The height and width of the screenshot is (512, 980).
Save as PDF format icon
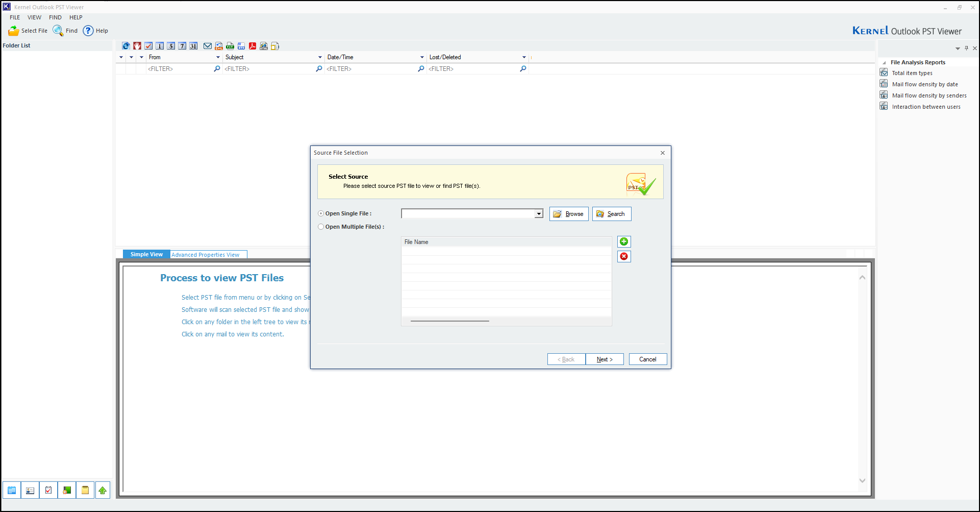253,46
